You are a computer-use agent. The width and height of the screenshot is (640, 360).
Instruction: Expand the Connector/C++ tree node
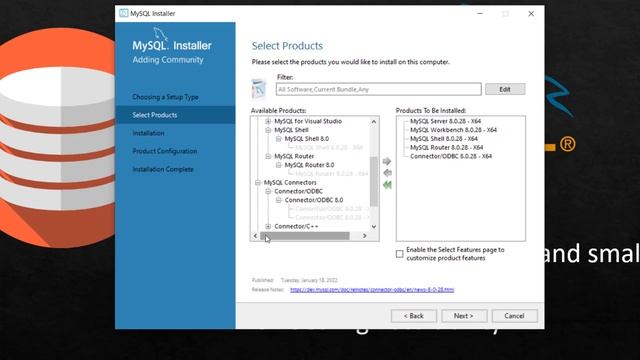pyautogui.click(x=268, y=226)
